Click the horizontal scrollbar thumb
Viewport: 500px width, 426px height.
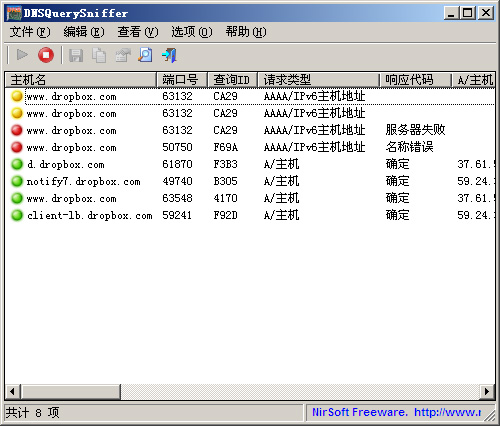[71, 391]
